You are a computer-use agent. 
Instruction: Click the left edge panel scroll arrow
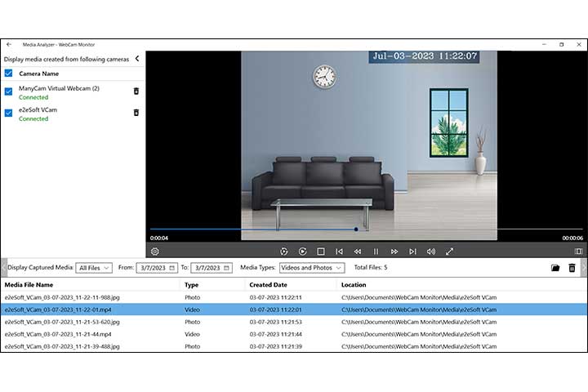[x=4, y=268]
